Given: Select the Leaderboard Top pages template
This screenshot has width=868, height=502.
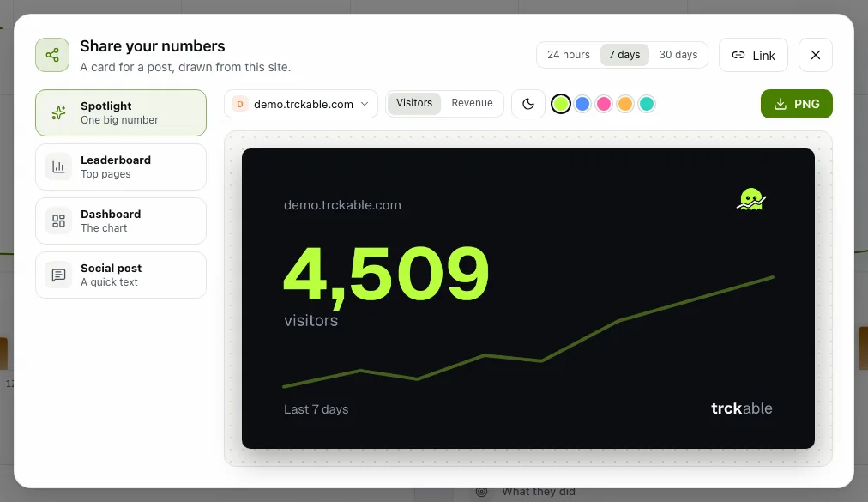Looking at the screenshot, I should coord(121,166).
